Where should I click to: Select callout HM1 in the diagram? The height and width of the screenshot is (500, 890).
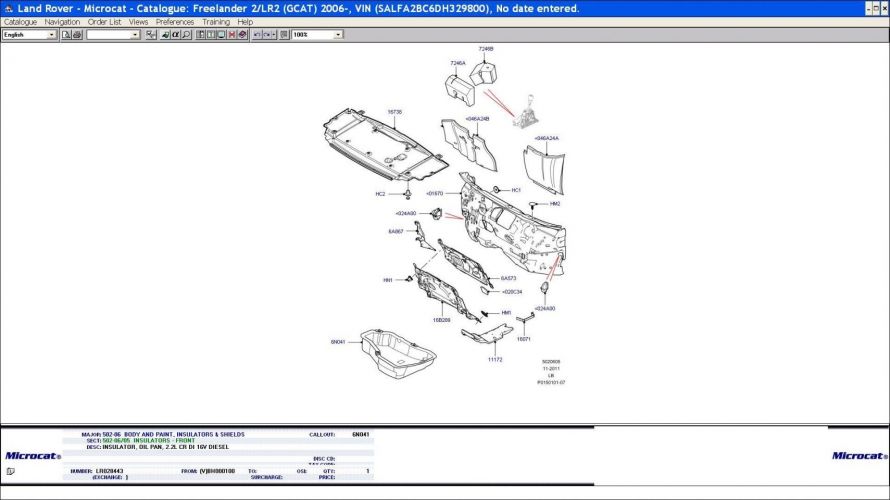[506, 313]
